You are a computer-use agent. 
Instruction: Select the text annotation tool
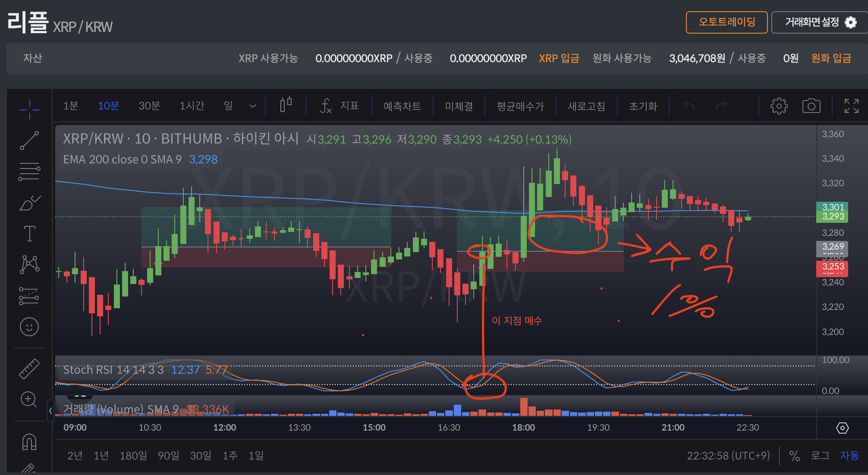point(29,234)
